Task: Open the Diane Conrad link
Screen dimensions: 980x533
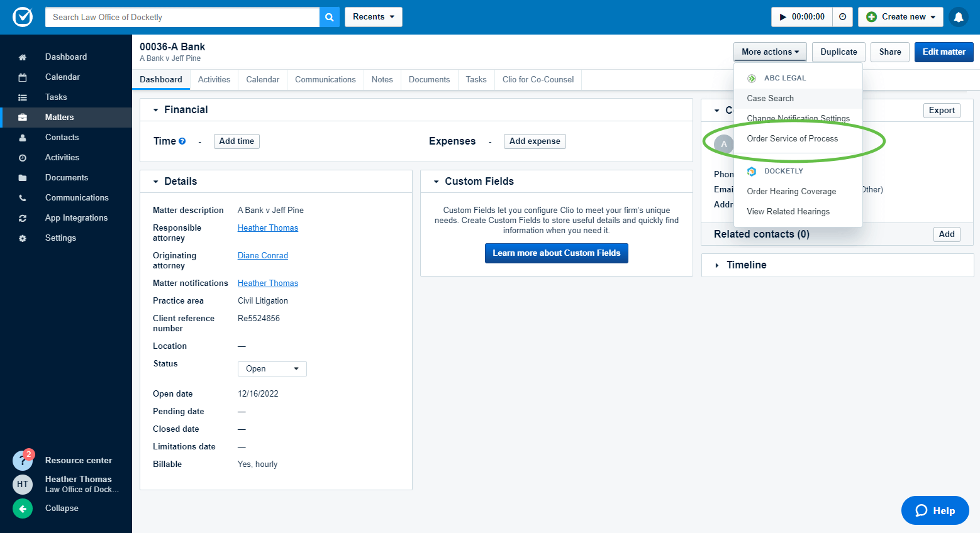Action: pyautogui.click(x=263, y=256)
